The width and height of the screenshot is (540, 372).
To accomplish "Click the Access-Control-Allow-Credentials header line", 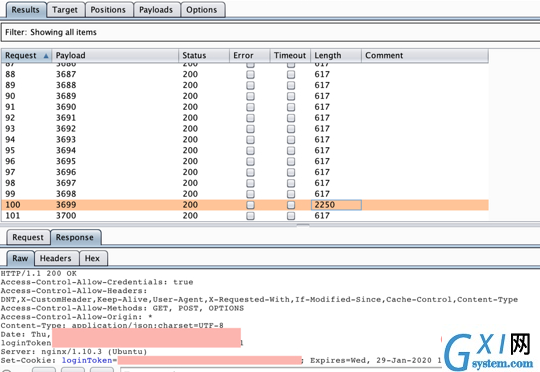I will [x=97, y=282].
